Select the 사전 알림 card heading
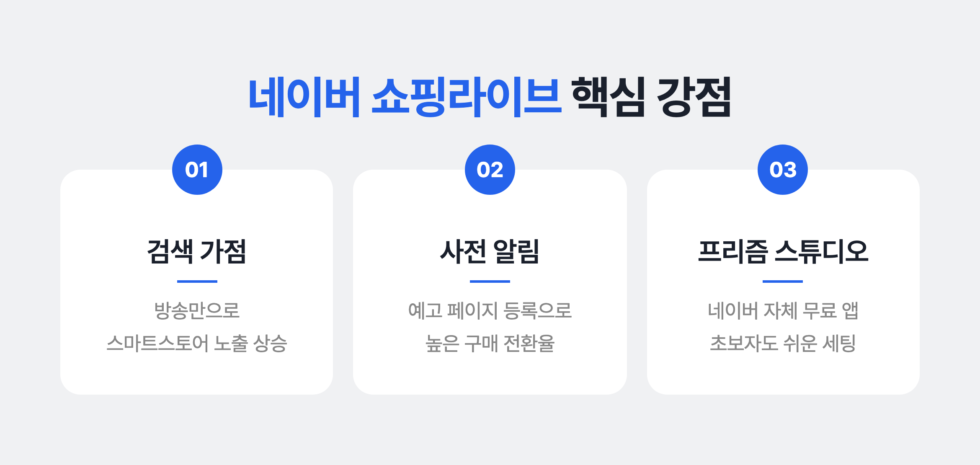This screenshot has width=980, height=465. (x=490, y=251)
